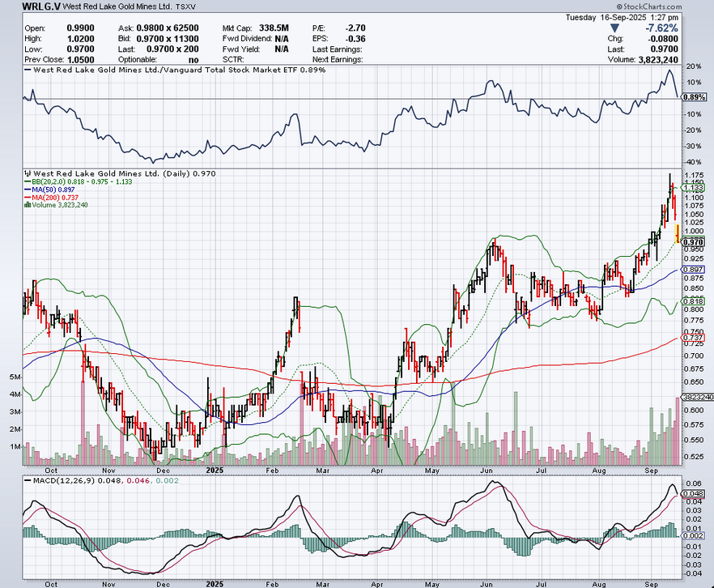Click the yellow-highlighted latest candlestick
This screenshot has width=714, height=588.
pos(677,234)
